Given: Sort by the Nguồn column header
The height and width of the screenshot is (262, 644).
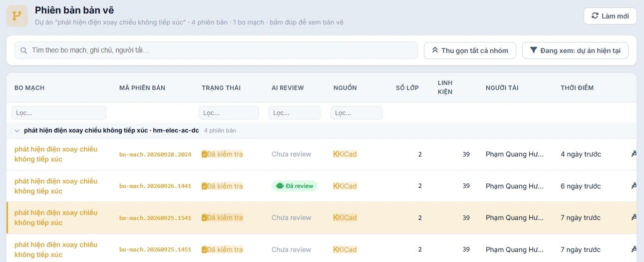Looking at the screenshot, I should click(x=345, y=88).
